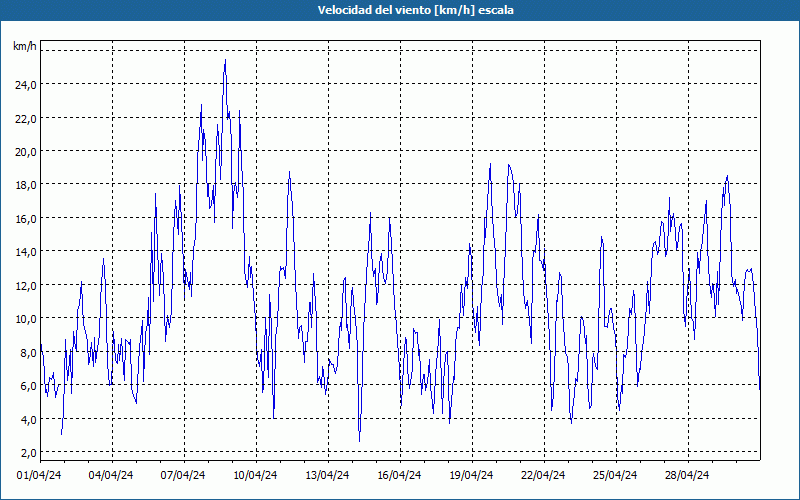Click the 24,0 y-axis value
Viewport: 800px width, 500px height.
click(26, 85)
